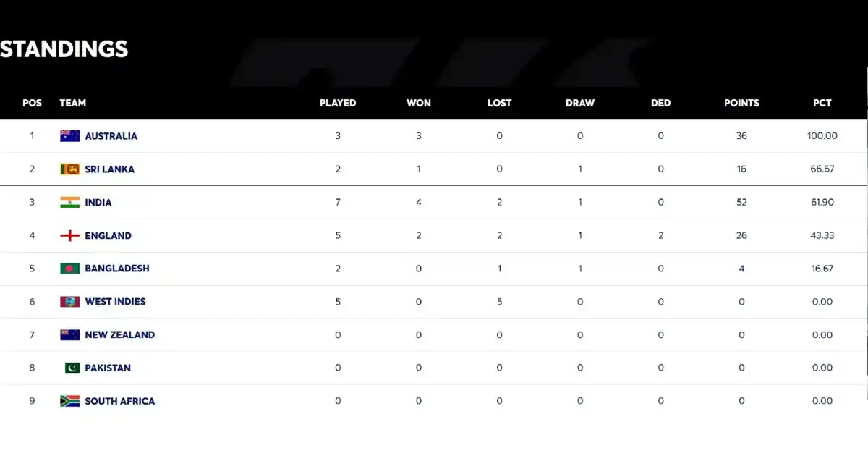The height and width of the screenshot is (456, 868).
Task: Click the WON column header
Action: tap(419, 103)
